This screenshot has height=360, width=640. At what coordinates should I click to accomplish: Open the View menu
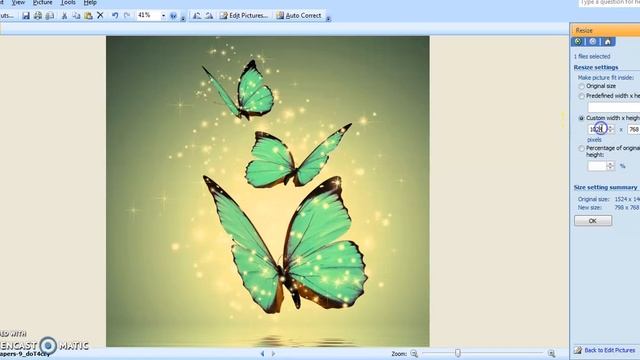coord(18,3)
